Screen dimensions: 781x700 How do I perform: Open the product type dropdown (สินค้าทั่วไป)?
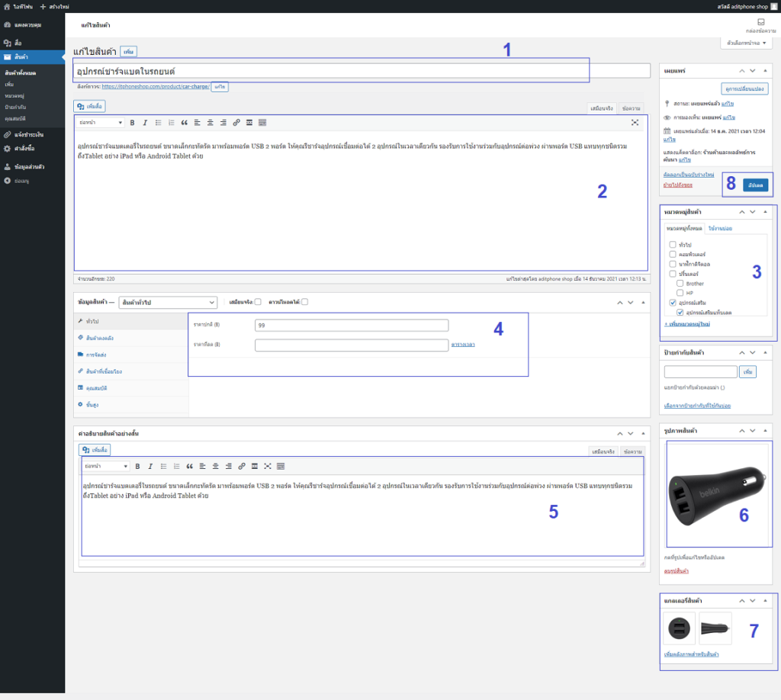[x=168, y=302]
